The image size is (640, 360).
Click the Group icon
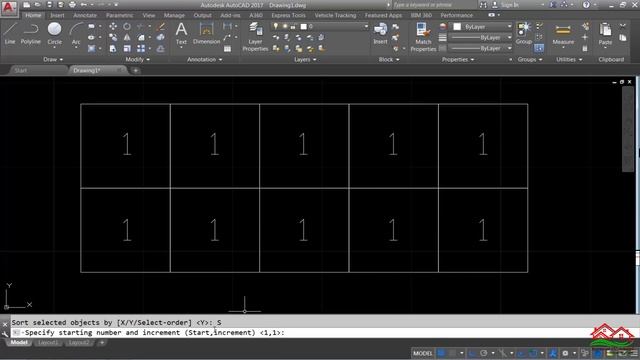[523, 33]
